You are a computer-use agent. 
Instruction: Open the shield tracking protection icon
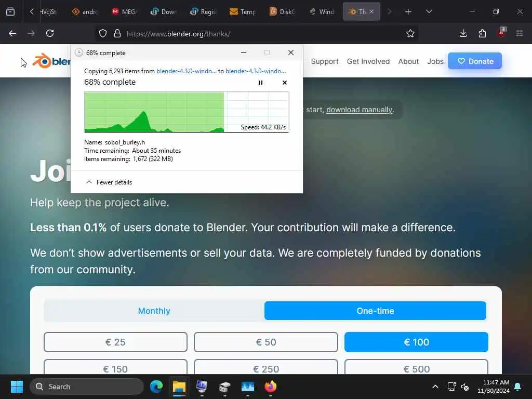(x=103, y=33)
